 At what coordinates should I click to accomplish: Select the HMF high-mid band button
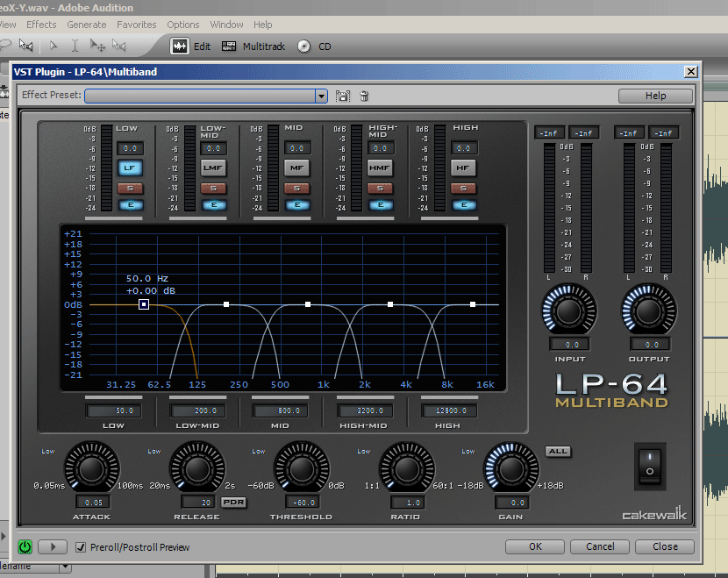coord(380,168)
